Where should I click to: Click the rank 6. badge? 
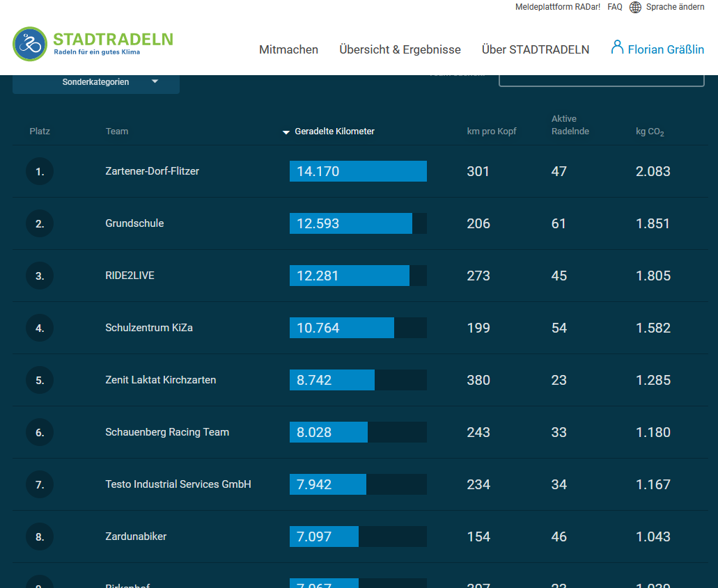click(40, 432)
